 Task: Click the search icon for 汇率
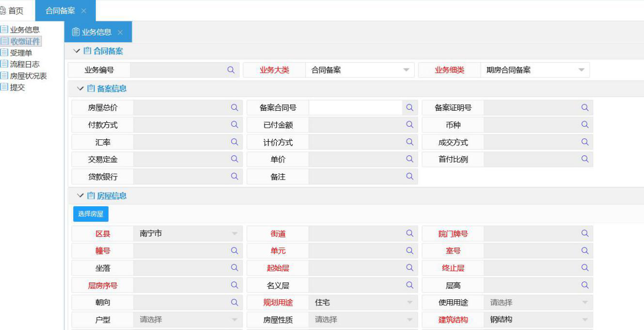coord(235,142)
